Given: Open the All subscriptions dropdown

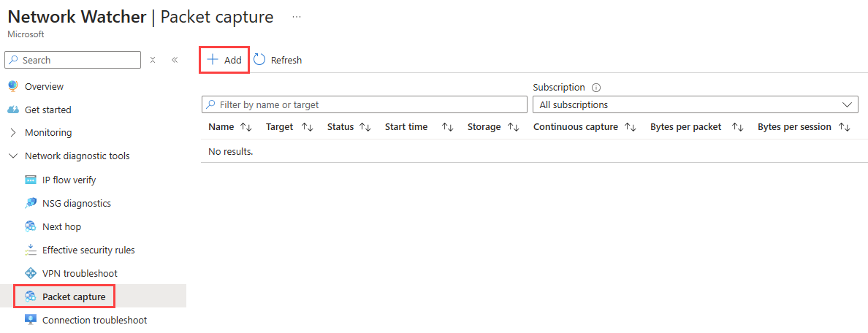Looking at the screenshot, I should 696,104.
